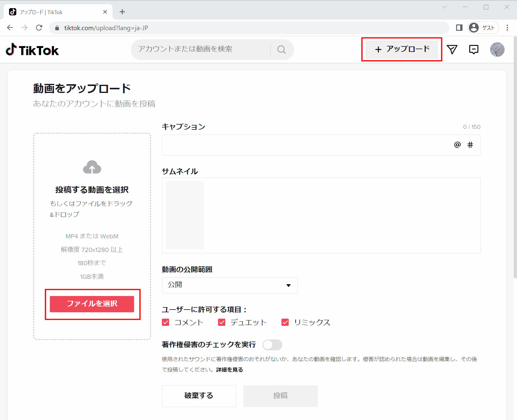Insert hashtag with the # icon

[470, 145]
